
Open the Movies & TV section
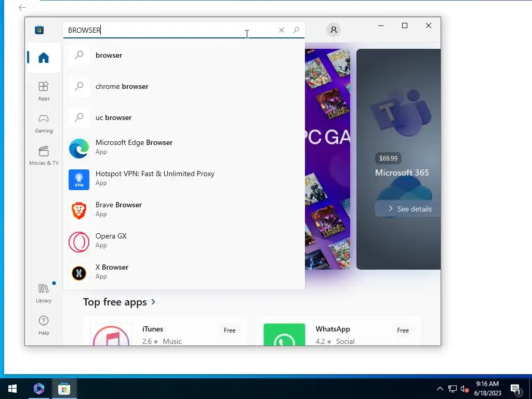click(44, 155)
